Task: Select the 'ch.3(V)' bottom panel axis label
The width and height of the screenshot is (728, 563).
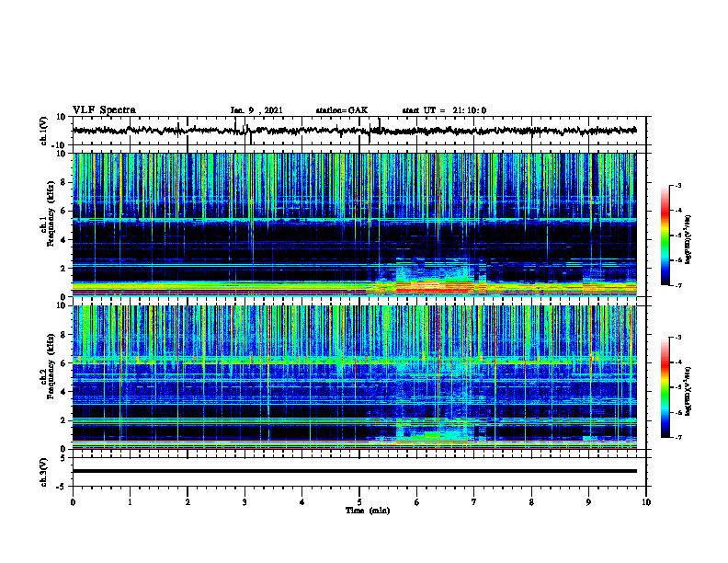Action: click(44, 473)
